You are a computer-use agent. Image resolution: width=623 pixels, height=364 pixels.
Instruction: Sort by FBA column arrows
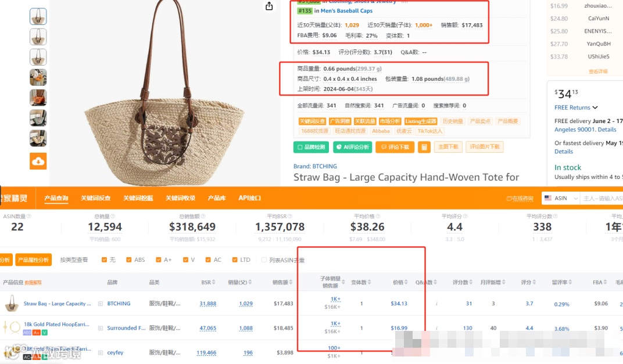pyautogui.click(x=605, y=282)
